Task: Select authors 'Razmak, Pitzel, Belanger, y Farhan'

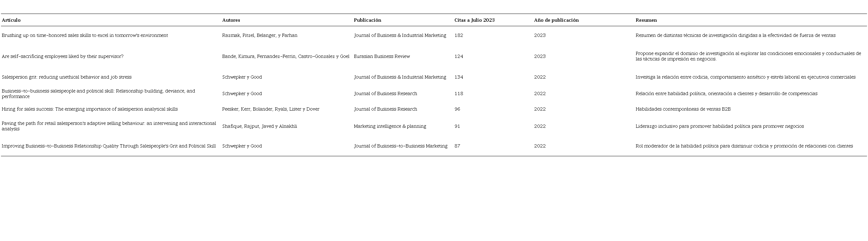Action: 260,36
